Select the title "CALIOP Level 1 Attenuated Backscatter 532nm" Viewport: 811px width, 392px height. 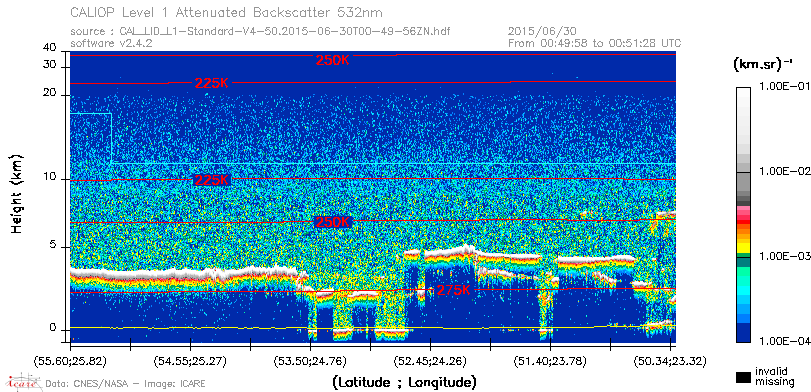pos(227,12)
